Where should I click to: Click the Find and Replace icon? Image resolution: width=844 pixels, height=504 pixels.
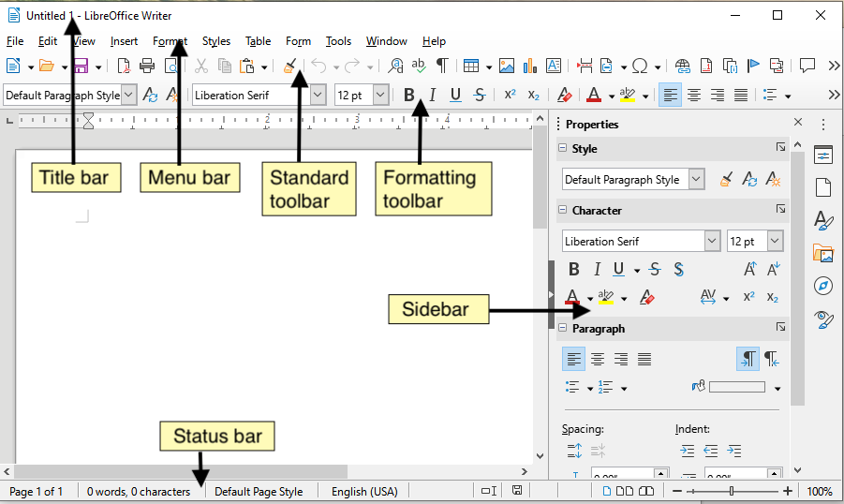[x=395, y=66]
